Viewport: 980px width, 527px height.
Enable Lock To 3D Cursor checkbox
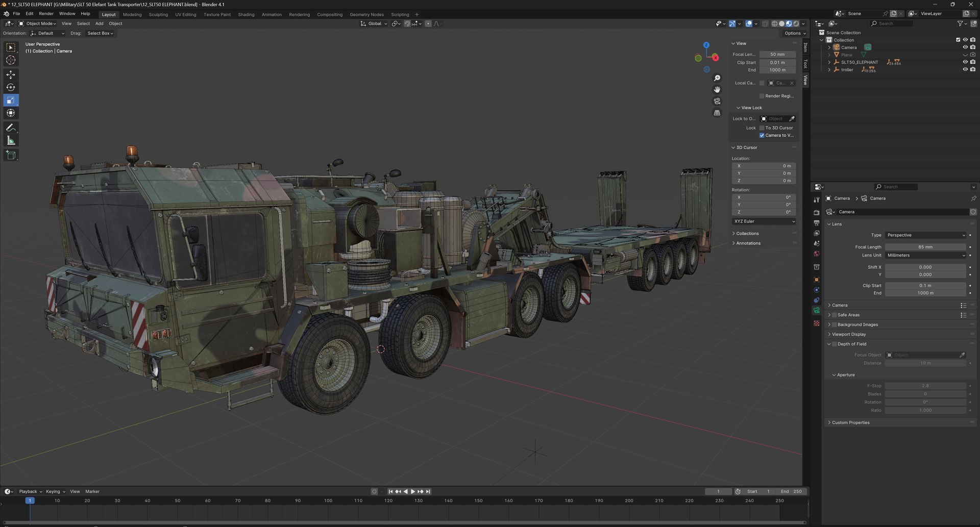762,128
